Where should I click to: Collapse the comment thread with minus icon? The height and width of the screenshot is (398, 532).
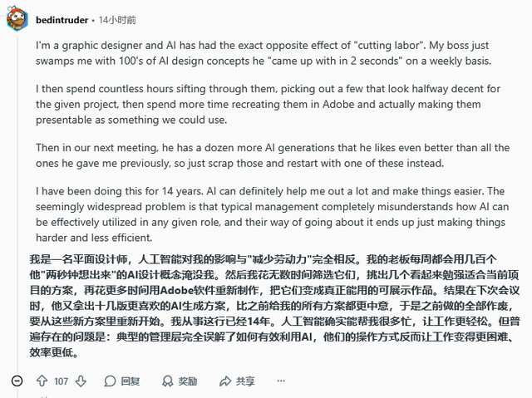[x=17, y=381]
